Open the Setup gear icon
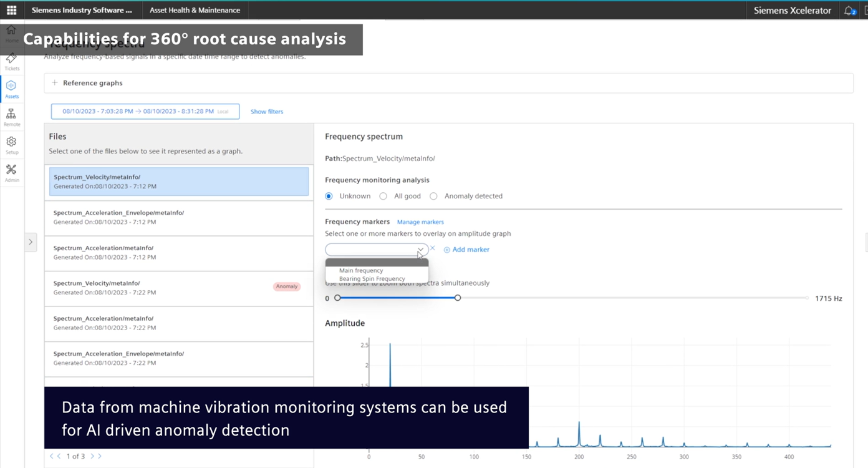Screen dimensions: 868x468 11,145
